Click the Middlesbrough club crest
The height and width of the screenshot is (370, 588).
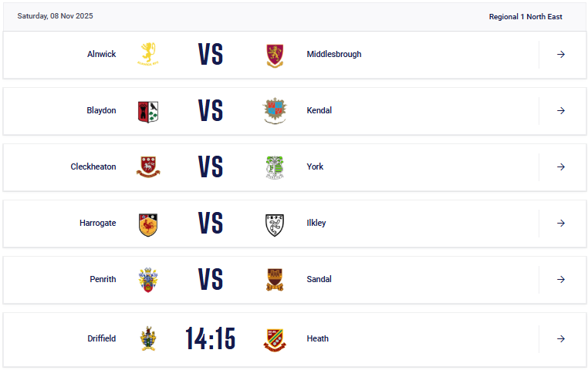274,54
